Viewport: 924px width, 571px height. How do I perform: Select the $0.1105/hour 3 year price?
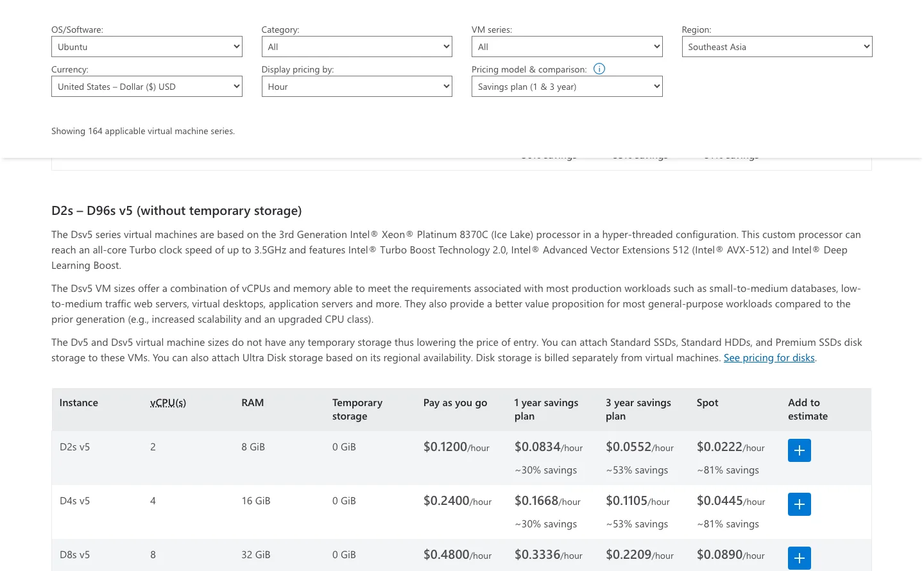(638, 501)
